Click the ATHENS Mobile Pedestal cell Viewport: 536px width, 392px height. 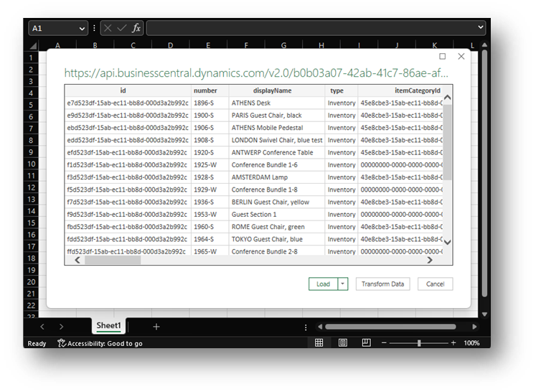click(x=276, y=128)
